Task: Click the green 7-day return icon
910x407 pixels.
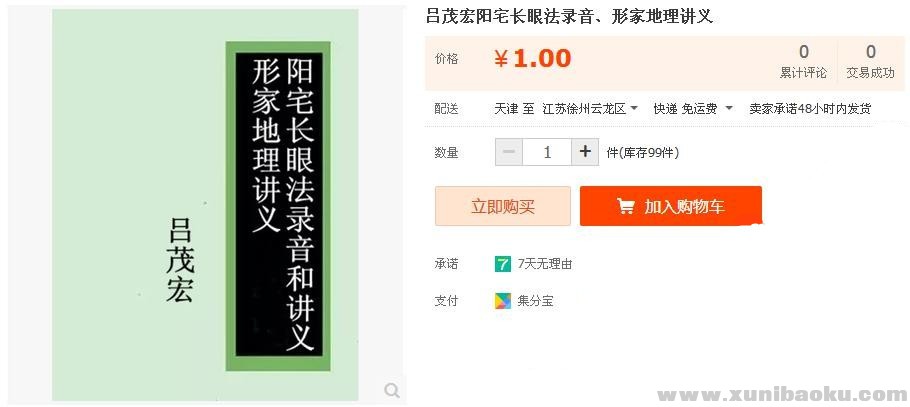Action: coord(502,264)
